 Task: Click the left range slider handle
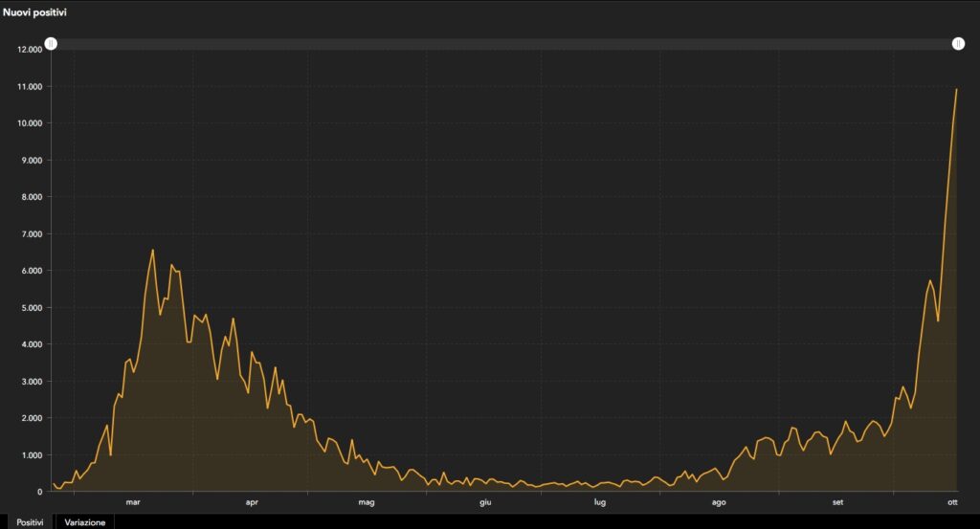(x=51, y=44)
